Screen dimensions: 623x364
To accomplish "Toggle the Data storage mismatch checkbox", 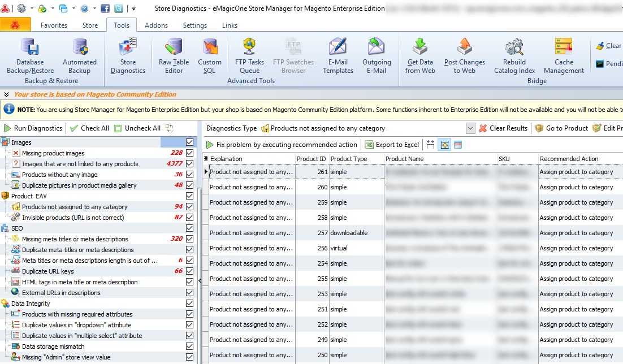I will pos(189,346).
